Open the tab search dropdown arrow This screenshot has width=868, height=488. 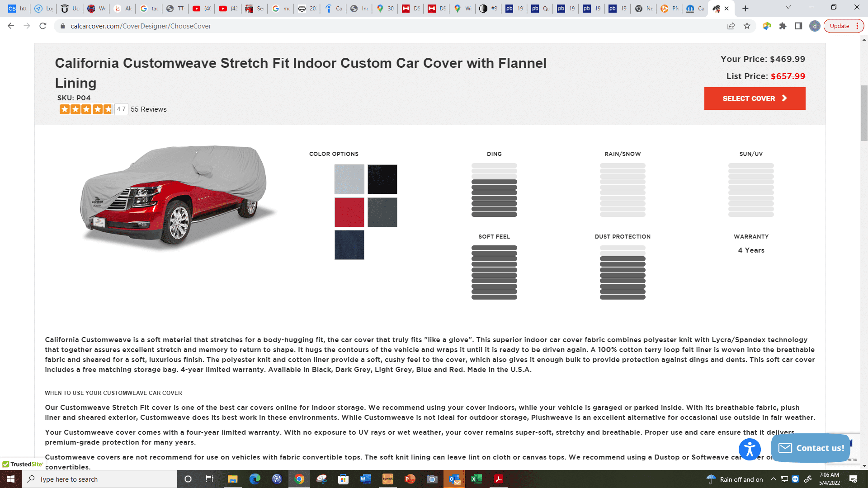coord(788,8)
